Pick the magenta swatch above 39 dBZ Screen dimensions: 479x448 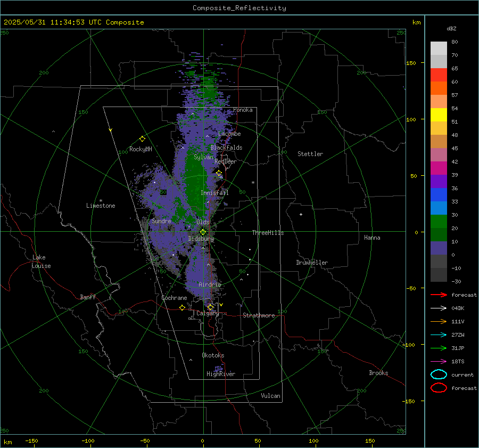[439, 168]
